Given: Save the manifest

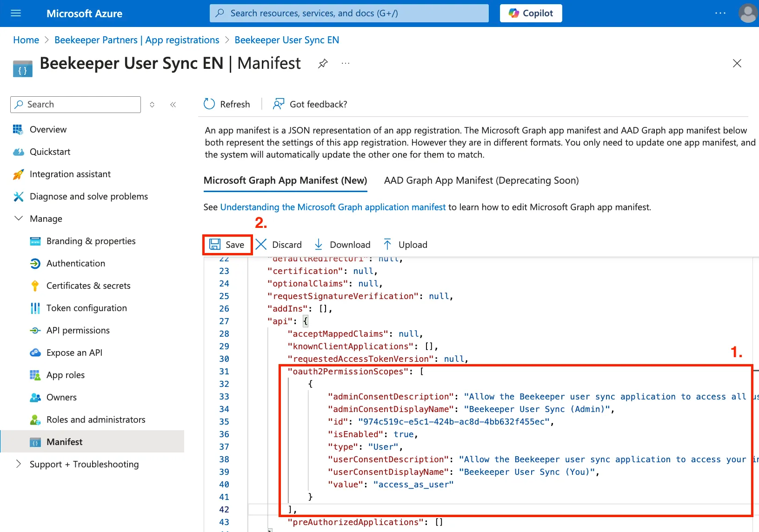Looking at the screenshot, I should [227, 245].
